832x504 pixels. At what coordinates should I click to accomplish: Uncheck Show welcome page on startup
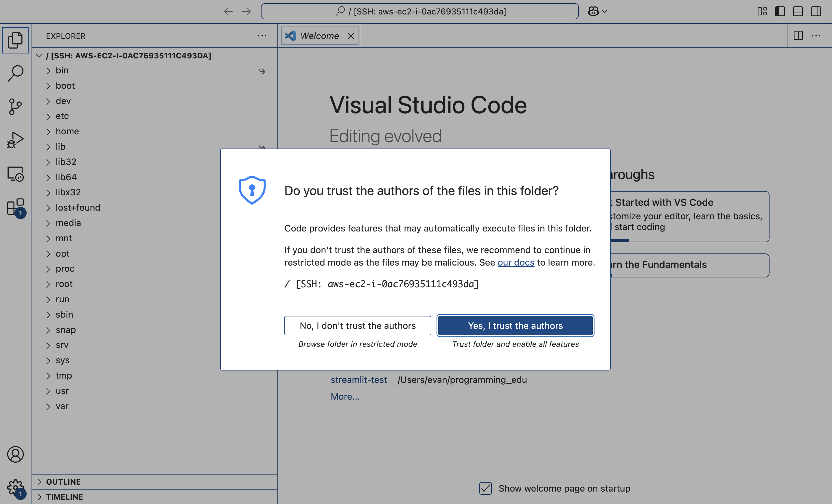pyautogui.click(x=485, y=488)
